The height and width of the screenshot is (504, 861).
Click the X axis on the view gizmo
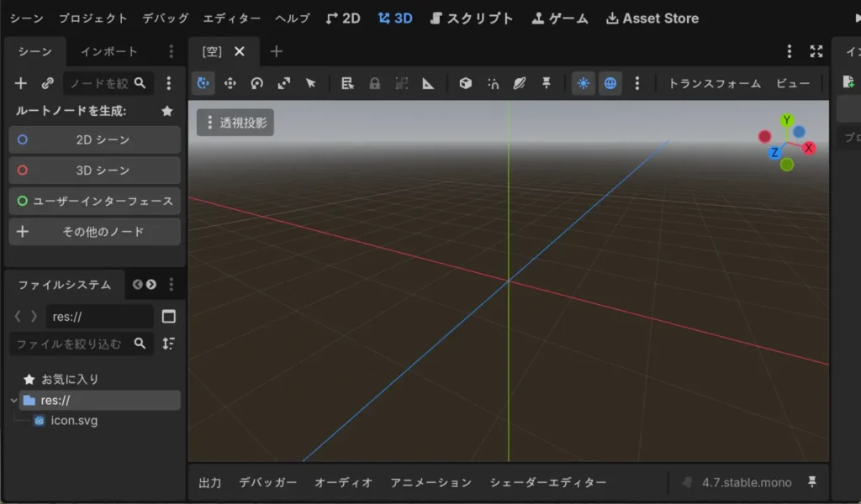pos(808,148)
